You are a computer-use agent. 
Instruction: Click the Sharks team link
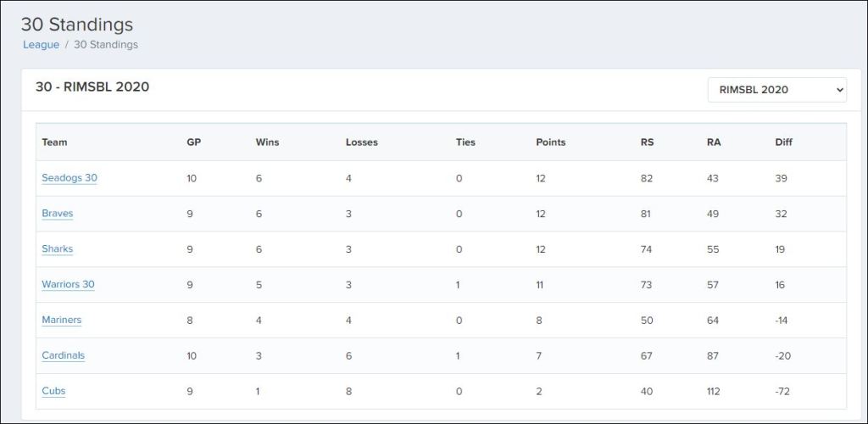point(58,249)
